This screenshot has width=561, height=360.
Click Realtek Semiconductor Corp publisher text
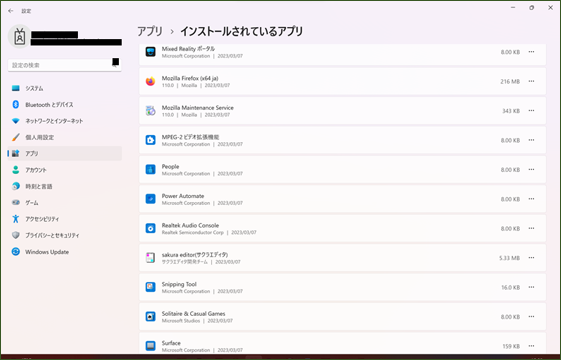click(192, 232)
